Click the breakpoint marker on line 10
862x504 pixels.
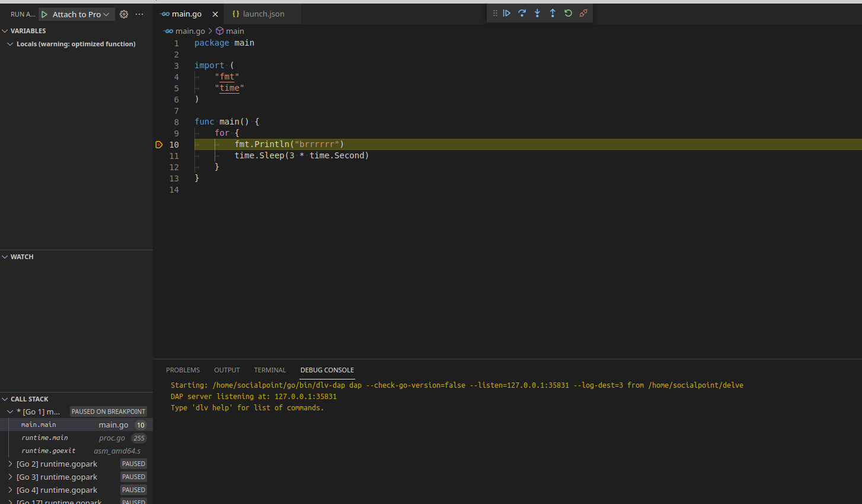pos(159,145)
